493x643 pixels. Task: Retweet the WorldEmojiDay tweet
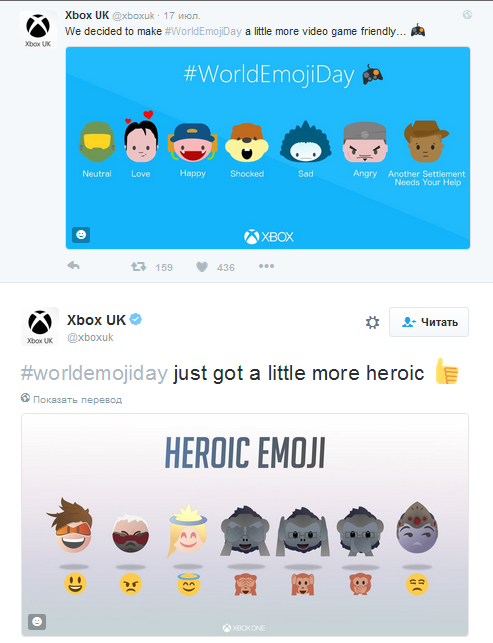pos(139,267)
